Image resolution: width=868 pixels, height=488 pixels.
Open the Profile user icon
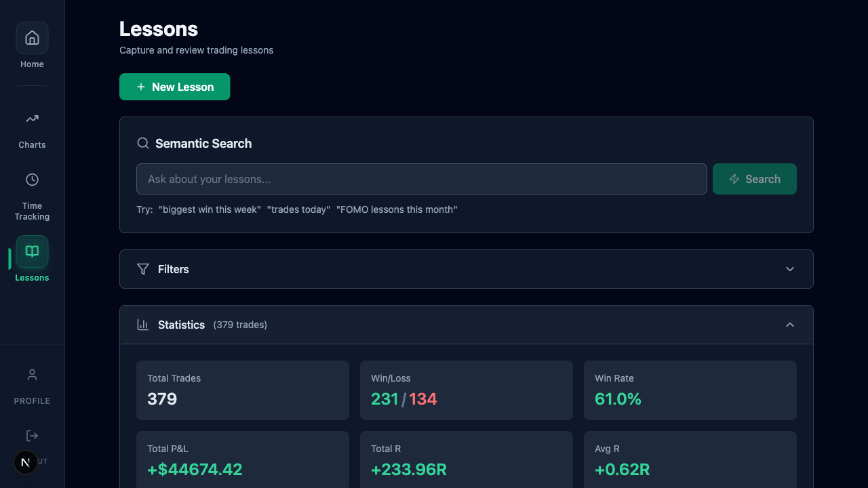(x=32, y=375)
